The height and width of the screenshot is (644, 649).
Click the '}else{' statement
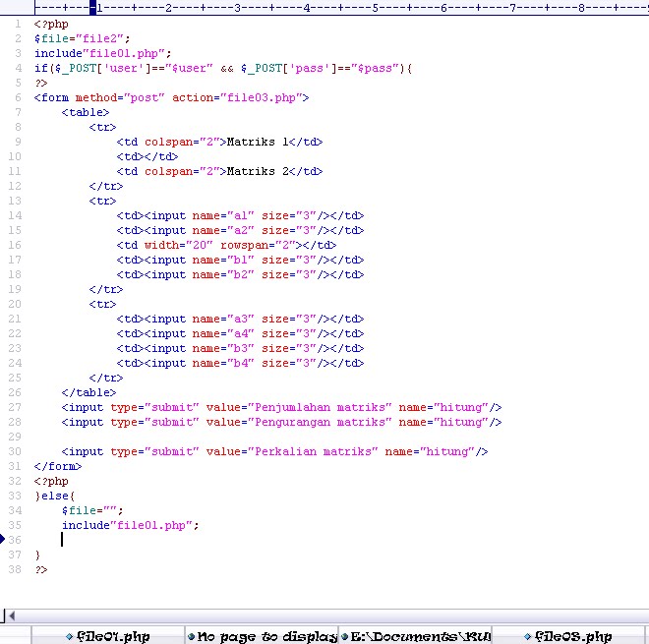click(x=55, y=496)
